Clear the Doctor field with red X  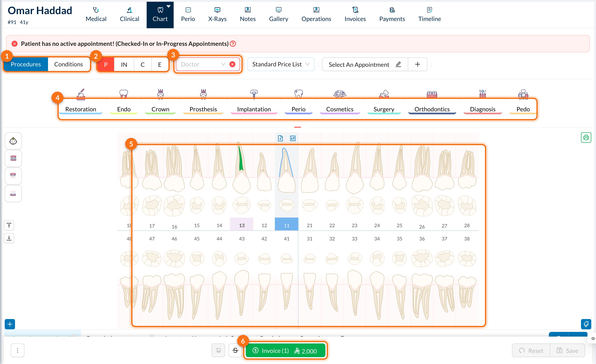(x=232, y=64)
